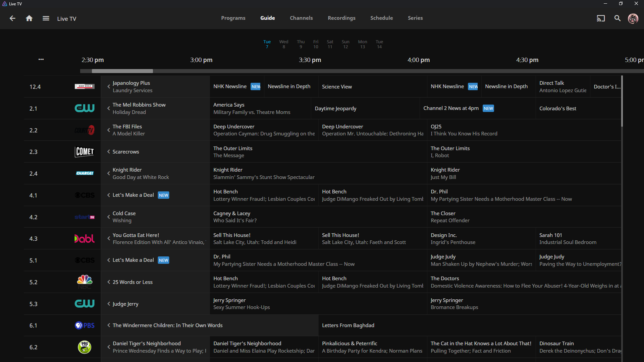Select Wed 8 in the date strip

[x=284, y=44]
